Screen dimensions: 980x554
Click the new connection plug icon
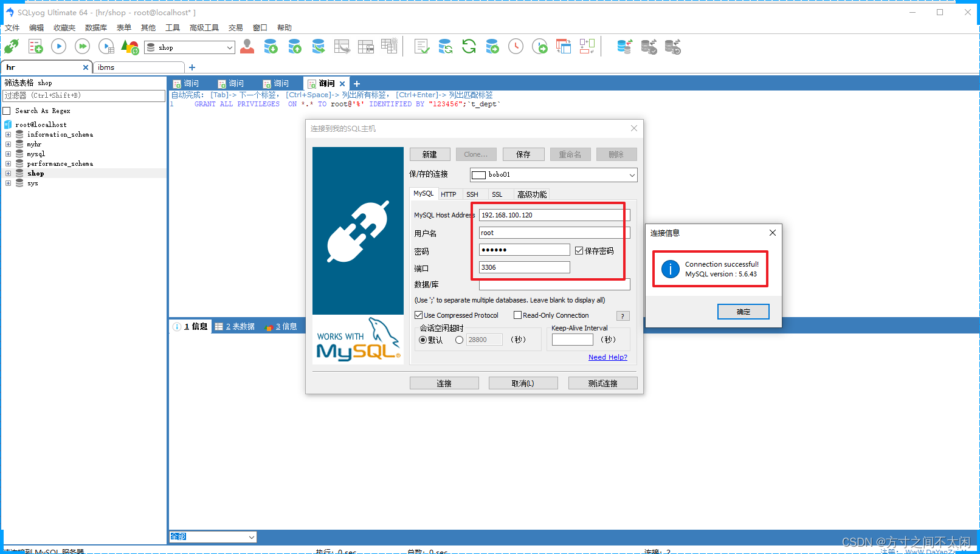[12, 47]
